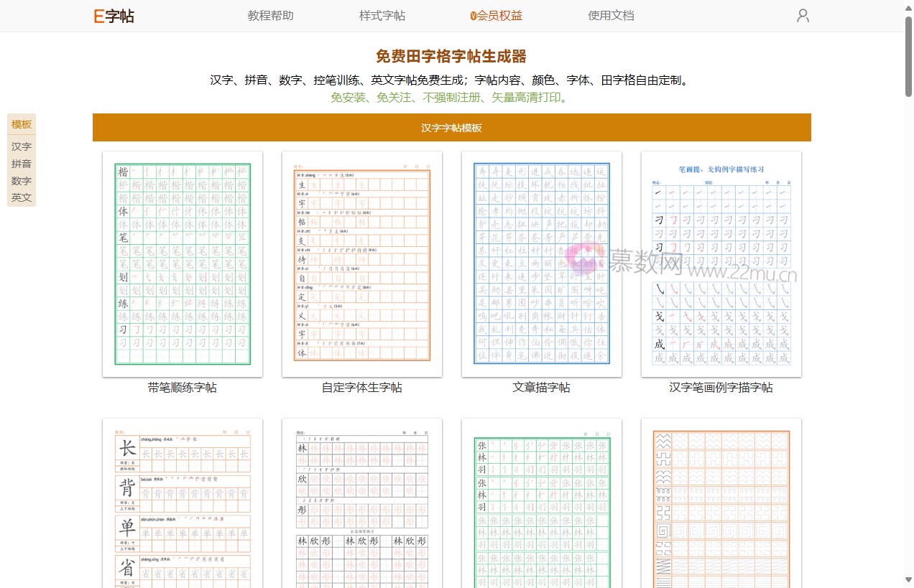Switch to the 教程帮助 menu item
The width and height of the screenshot is (914, 588).
[x=269, y=15]
